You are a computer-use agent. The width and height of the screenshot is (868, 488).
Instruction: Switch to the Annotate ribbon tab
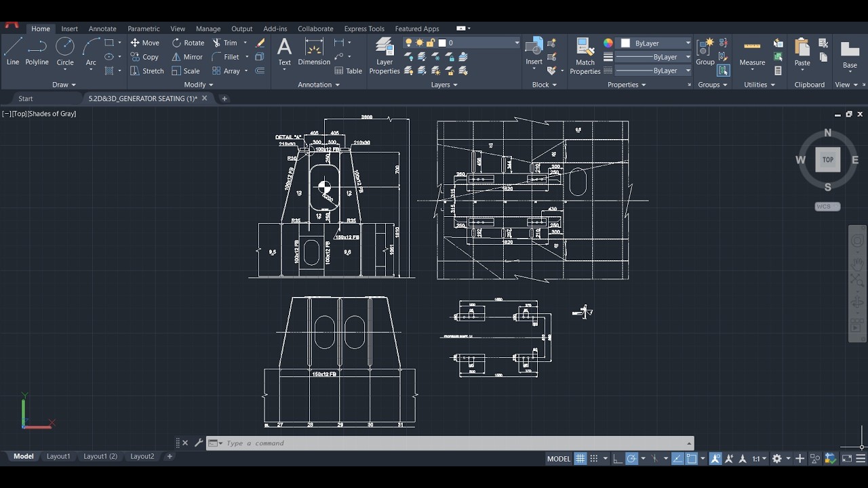(102, 28)
